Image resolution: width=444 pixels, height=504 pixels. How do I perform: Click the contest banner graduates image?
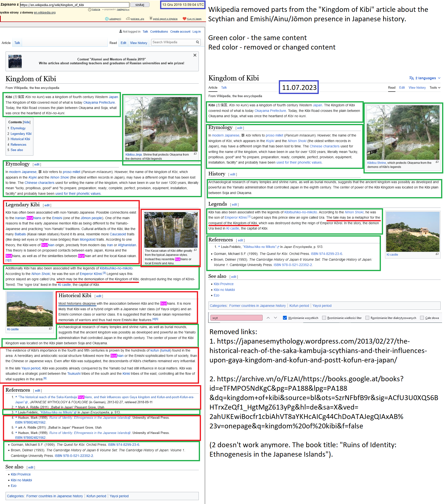coord(15,61)
